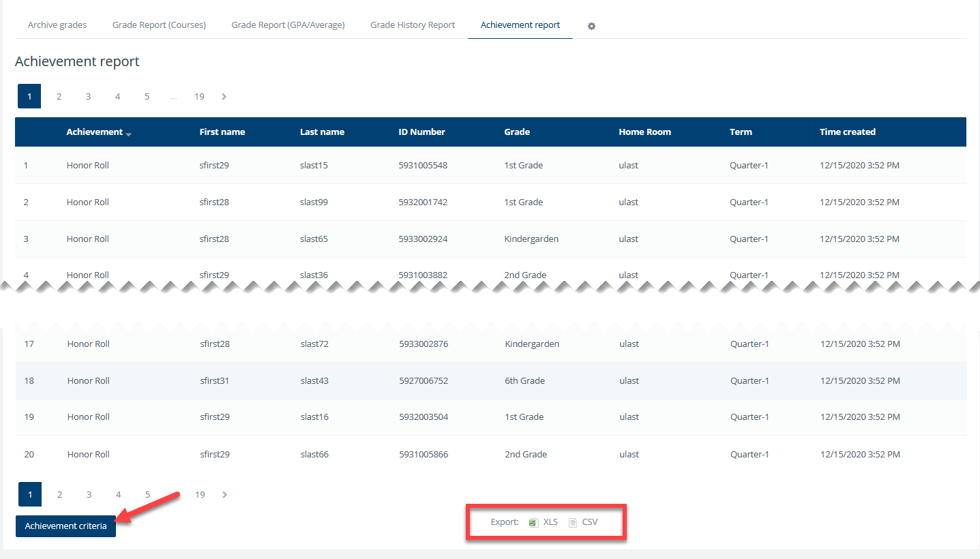Sort table by First name column
Screen dimensions: 980x559
[x=222, y=132]
